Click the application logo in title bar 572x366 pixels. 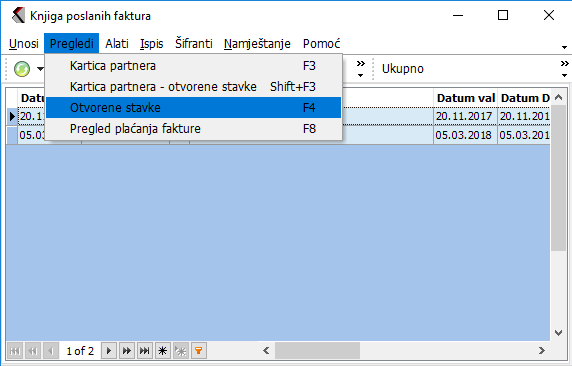click(18, 16)
